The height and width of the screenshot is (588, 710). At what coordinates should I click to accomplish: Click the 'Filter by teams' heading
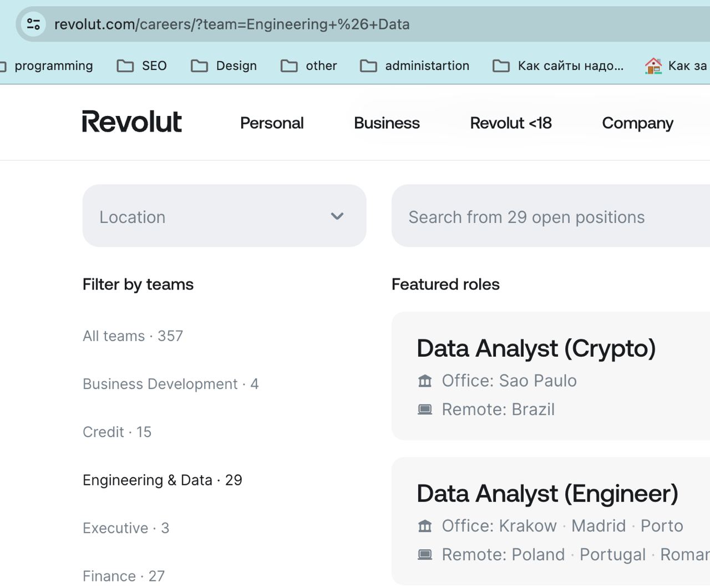tap(138, 284)
